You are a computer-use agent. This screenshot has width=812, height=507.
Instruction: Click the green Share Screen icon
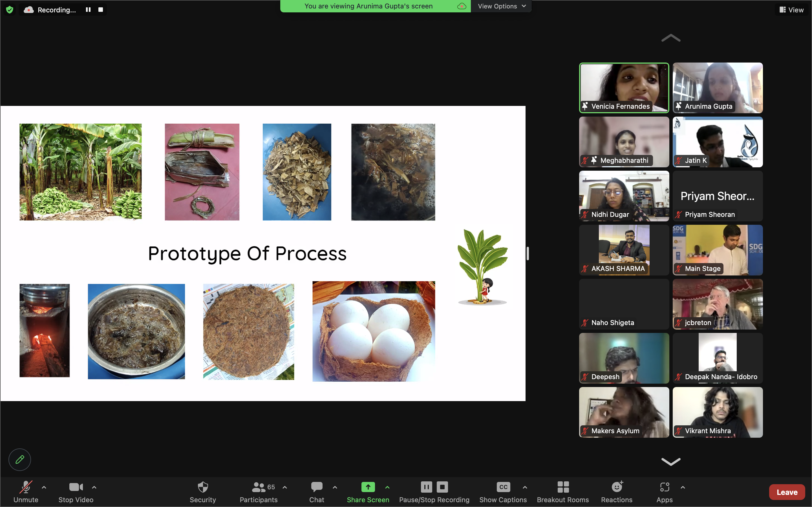tap(368, 487)
